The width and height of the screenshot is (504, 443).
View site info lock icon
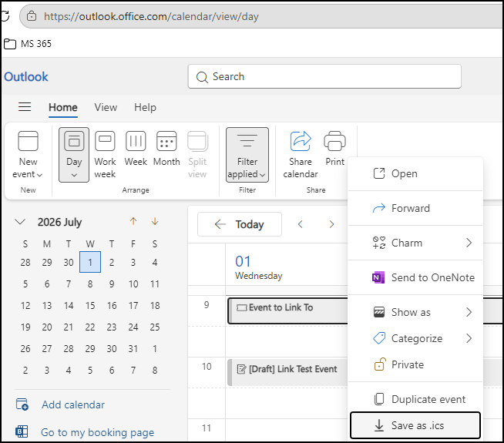[32, 16]
